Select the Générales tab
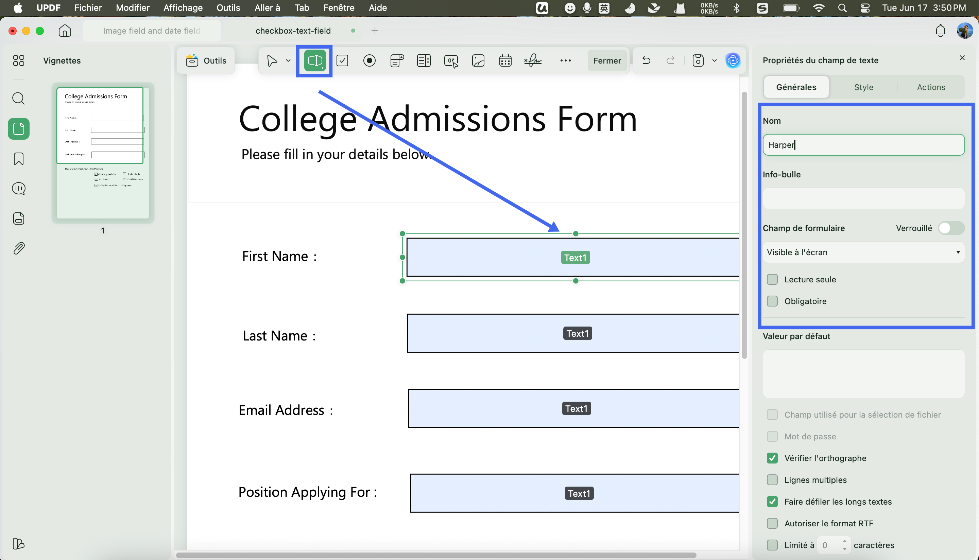 796,87
